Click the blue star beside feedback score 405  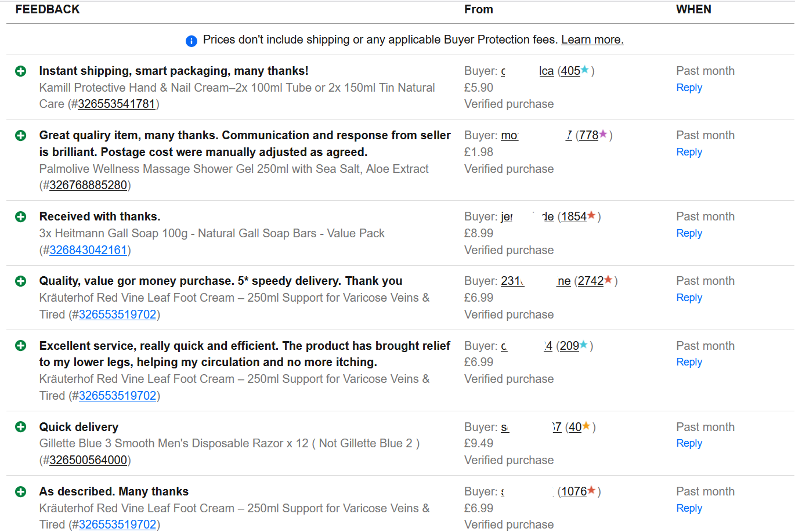(x=585, y=70)
